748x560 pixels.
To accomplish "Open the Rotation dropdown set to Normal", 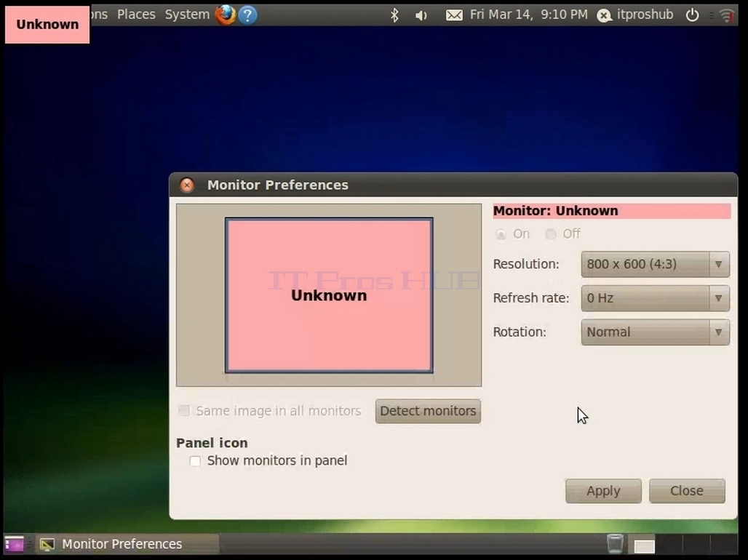I will tap(655, 332).
